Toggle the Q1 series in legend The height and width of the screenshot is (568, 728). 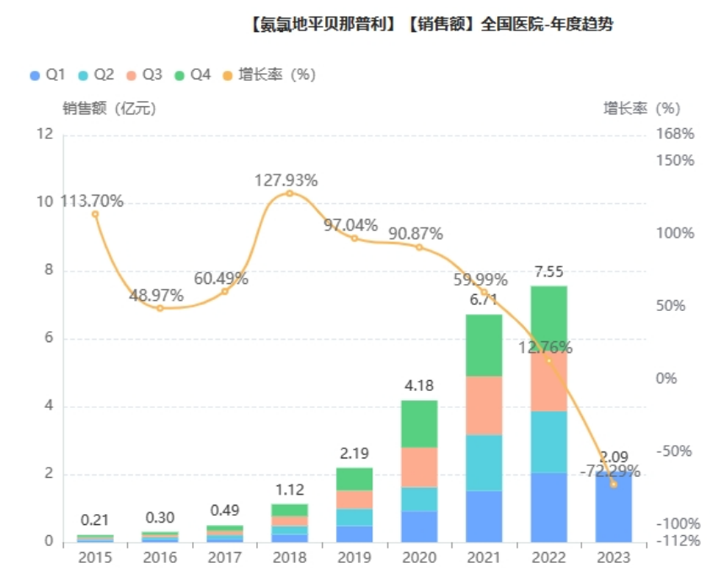click(47, 75)
